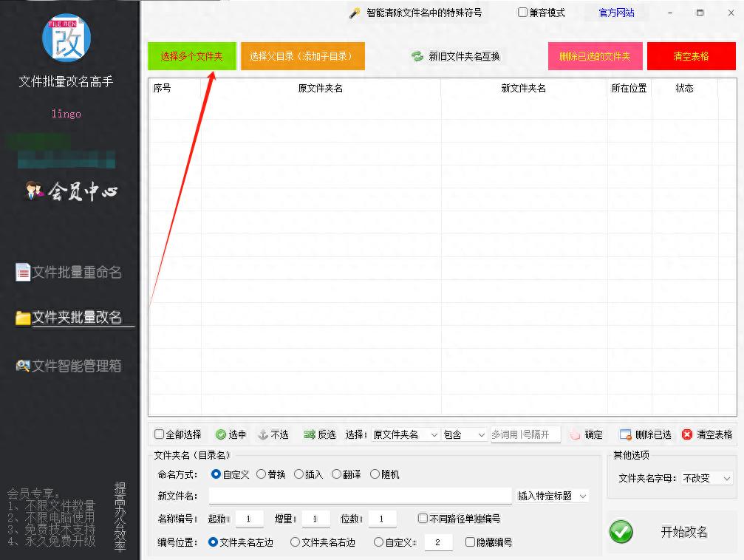Click the green checkmark 选中 icon

click(221, 434)
